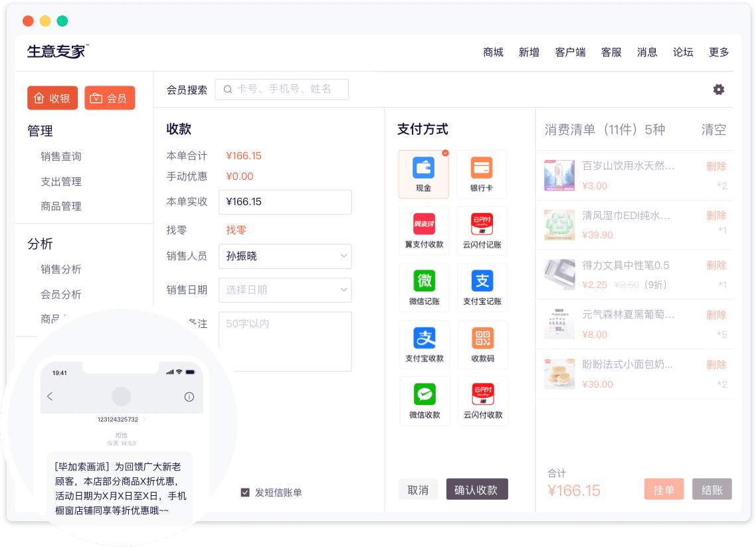Select 收款码 QR code payment

(x=481, y=345)
